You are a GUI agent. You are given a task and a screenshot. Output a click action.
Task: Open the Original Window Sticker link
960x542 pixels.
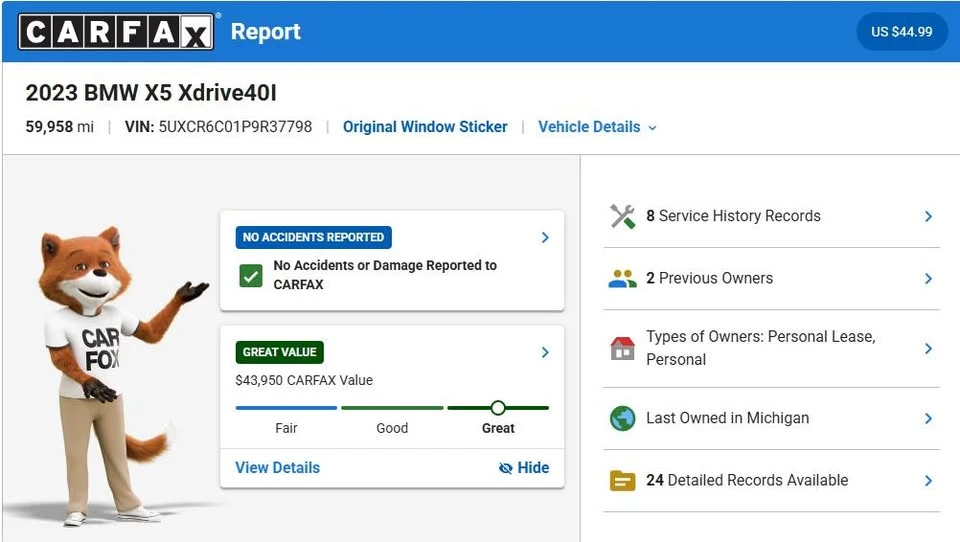pos(425,127)
